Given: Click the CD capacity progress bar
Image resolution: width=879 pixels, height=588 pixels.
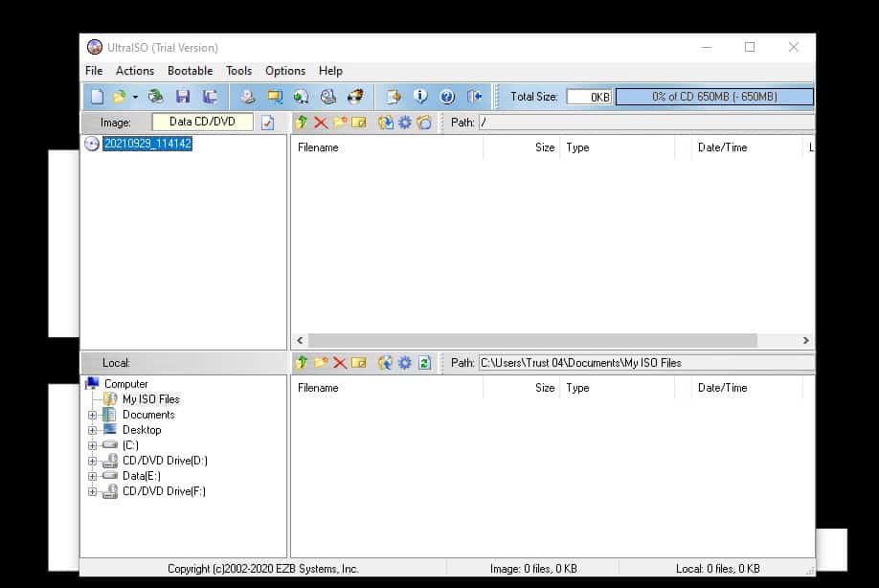Looking at the screenshot, I should 713,97.
